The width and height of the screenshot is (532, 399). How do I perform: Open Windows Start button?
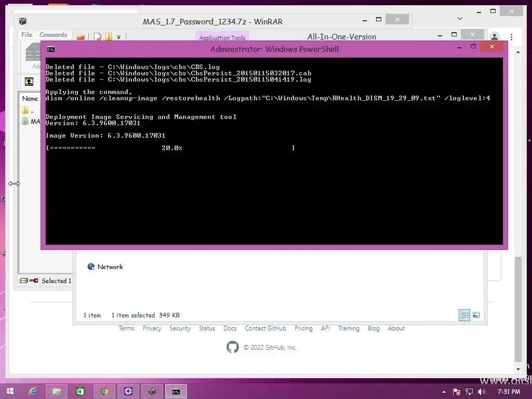point(10,391)
